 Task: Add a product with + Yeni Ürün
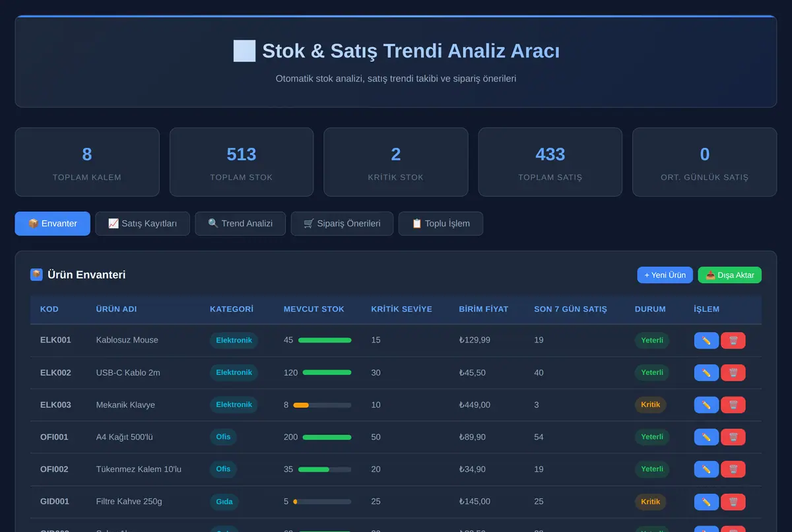665,275
